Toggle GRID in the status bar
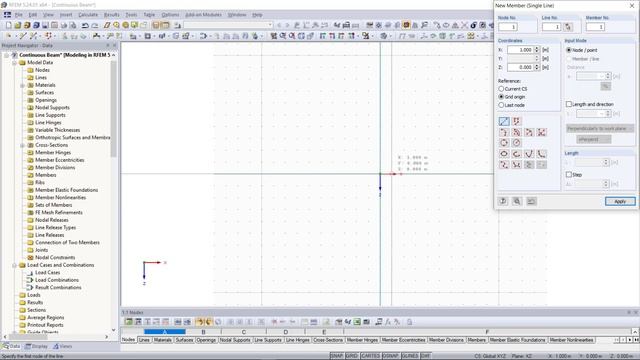Viewport: 640px width, 360px height. tap(352, 356)
